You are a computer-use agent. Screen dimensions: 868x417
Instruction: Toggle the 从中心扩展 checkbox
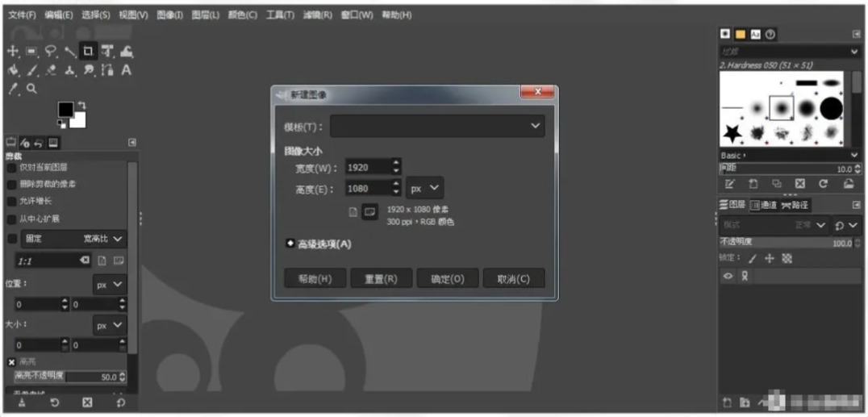point(11,219)
